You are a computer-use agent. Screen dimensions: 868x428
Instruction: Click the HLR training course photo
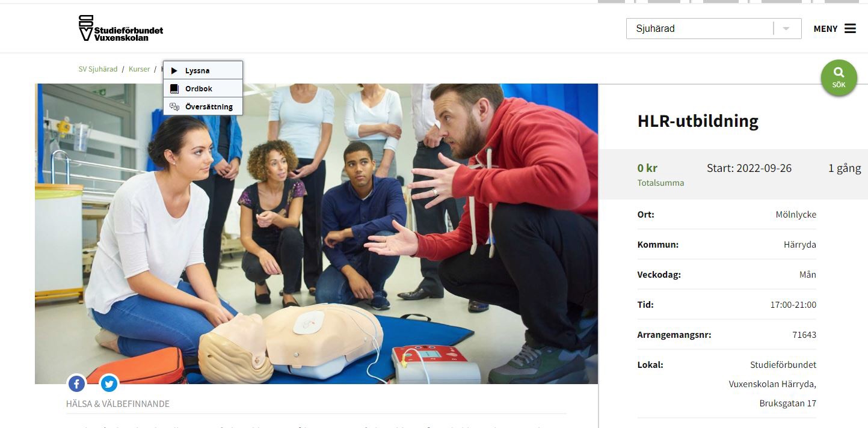coord(316,234)
